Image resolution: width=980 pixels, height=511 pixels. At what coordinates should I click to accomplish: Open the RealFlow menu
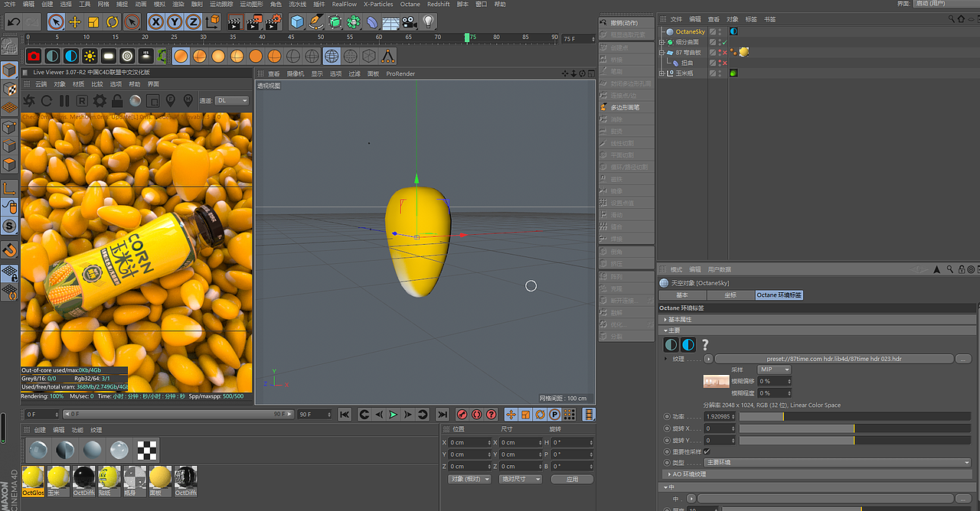click(345, 4)
